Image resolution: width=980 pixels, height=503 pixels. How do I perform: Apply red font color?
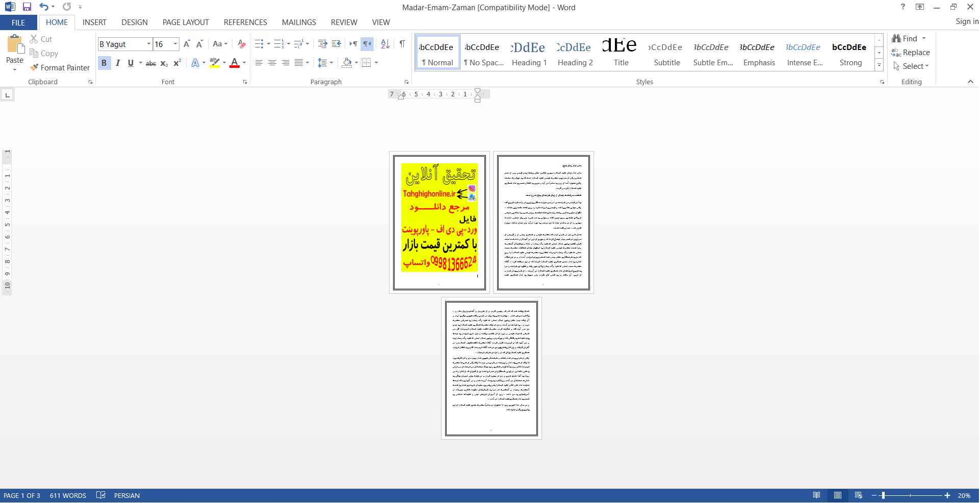(235, 63)
